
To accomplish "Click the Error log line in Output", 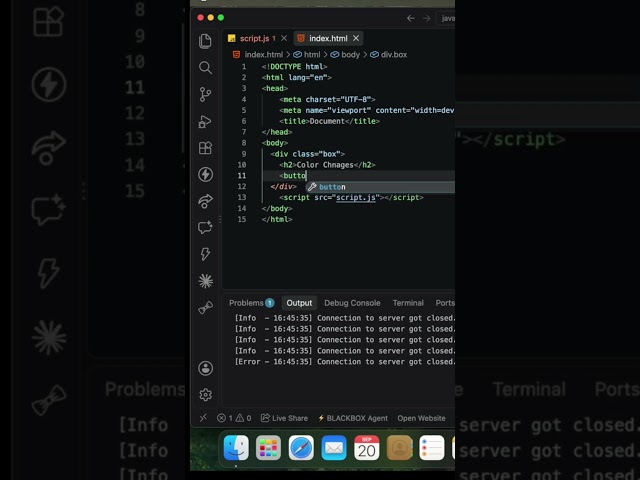I will (x=344, y=362).
